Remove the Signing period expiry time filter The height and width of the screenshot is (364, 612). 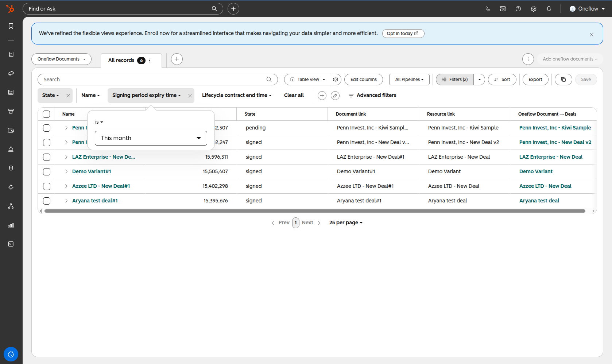[190, 96]
